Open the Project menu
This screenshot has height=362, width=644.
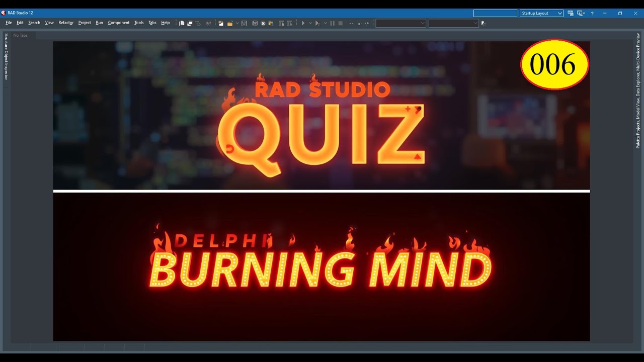tap(85, 23)
